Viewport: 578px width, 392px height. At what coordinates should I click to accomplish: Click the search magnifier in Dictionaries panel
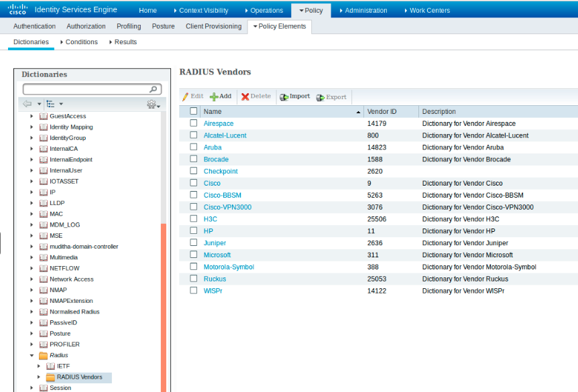click(153, 88)
